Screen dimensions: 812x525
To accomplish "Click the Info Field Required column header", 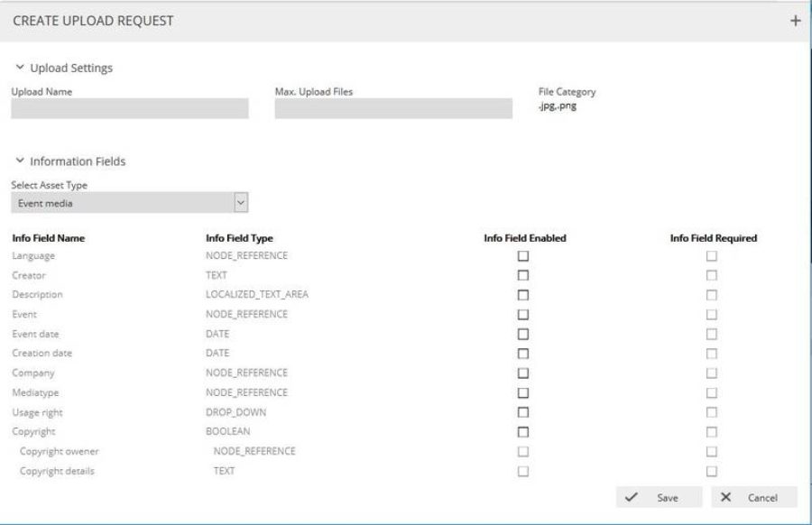I will pos(713,238).
